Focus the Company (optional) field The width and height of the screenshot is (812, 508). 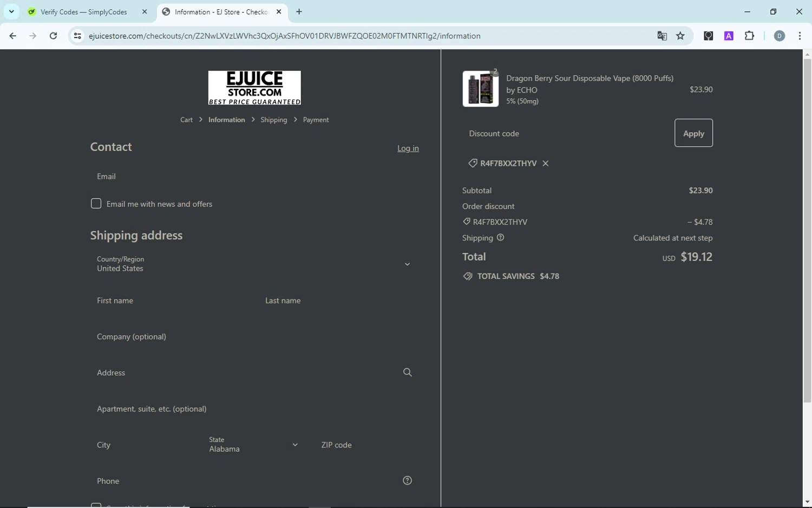[x=254, y=337]
